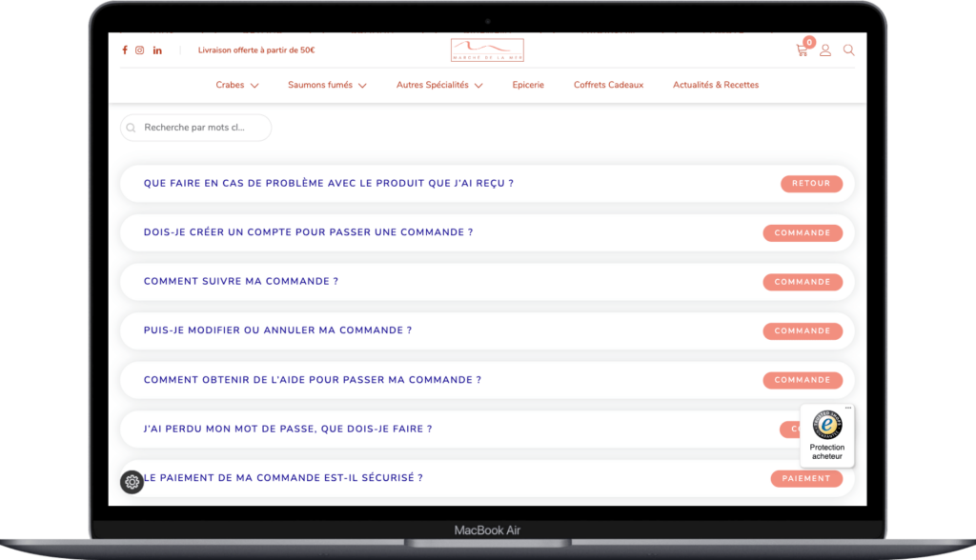Open Actualités & Recettes section
Image resolution: width=976 pixels, height=560 pixels.
tap(716, 85)
